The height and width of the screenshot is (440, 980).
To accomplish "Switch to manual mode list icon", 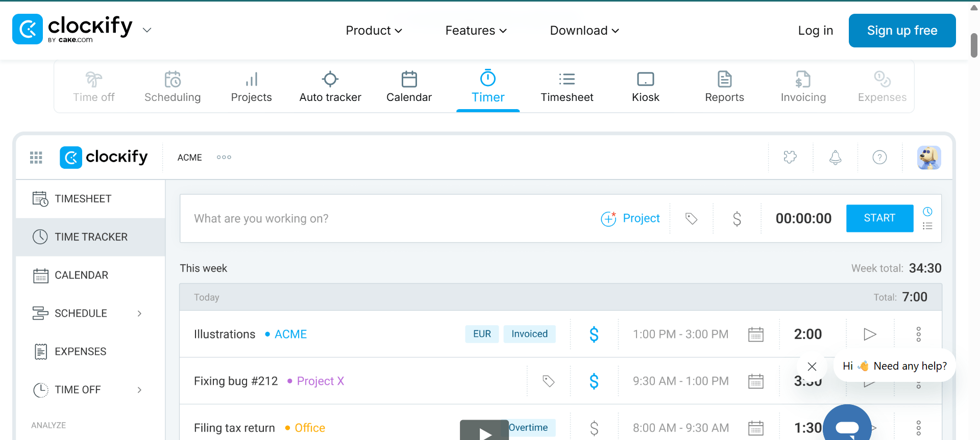I will (927, 226).
